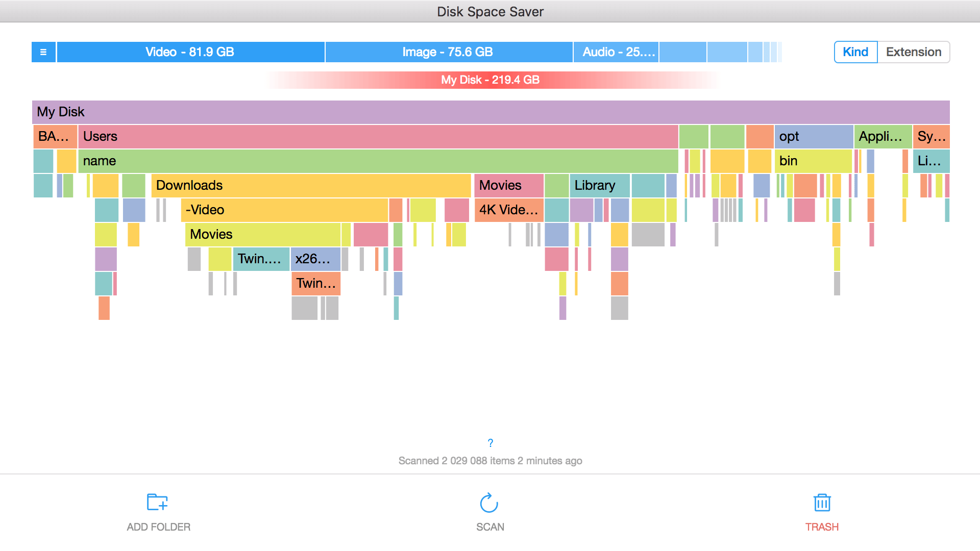980x551 pixels.
Task: Click the Add Folder icon
Action: point(157,503)
